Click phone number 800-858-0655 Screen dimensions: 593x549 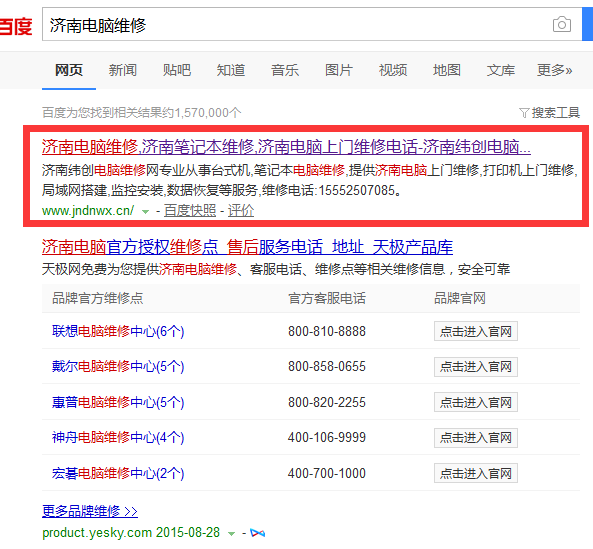[x=327, y=367]
